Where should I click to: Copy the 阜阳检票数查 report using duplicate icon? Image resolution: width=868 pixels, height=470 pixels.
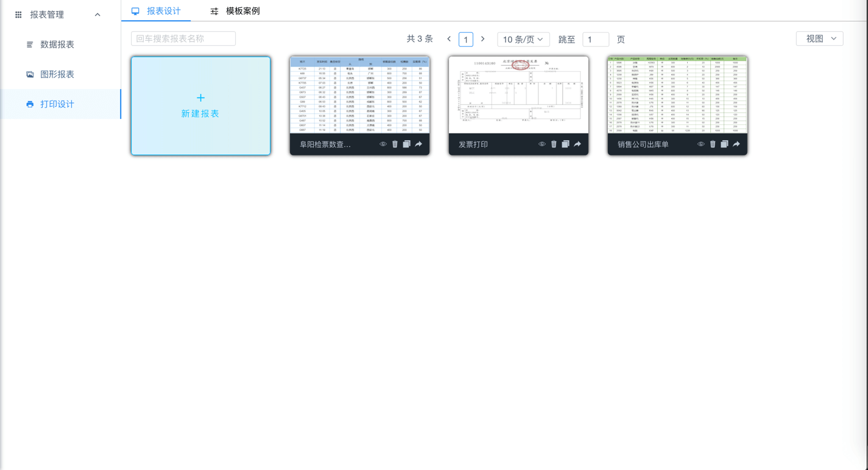pos(407,144)
